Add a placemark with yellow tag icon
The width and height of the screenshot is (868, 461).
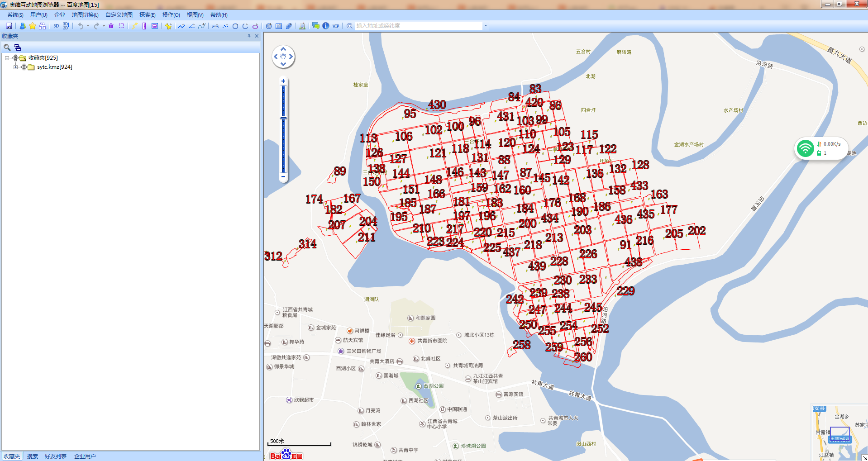click(168, 26)
